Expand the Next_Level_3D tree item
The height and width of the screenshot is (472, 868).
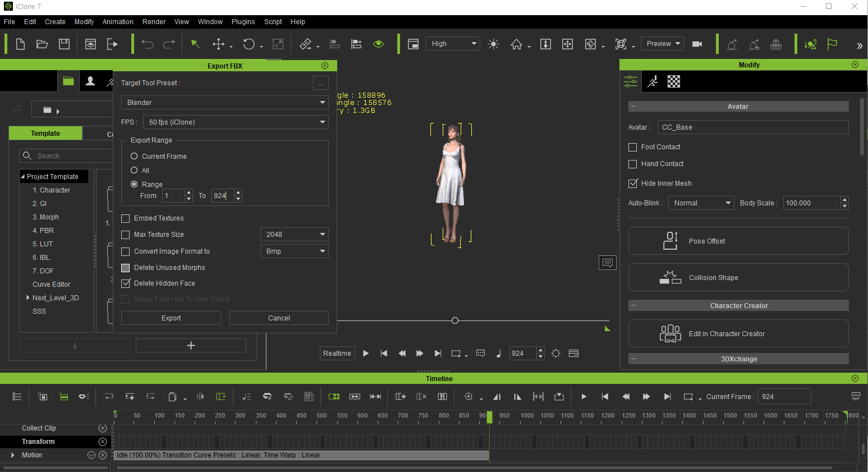pos(28,297)
